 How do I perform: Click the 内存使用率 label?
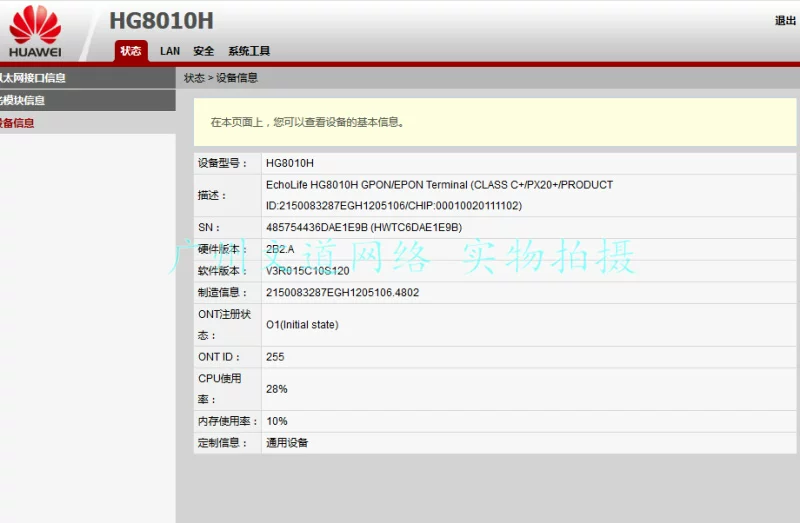(x=228, y=421)
